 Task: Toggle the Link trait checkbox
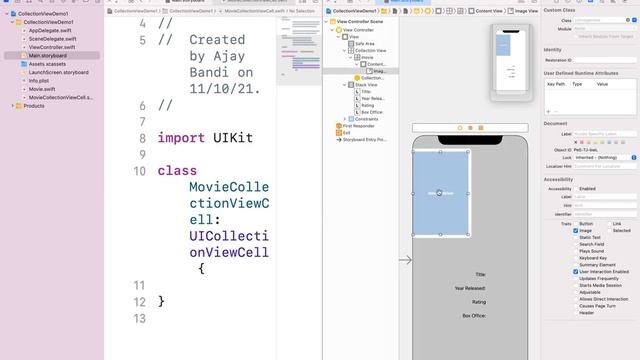tap(609, 224)
